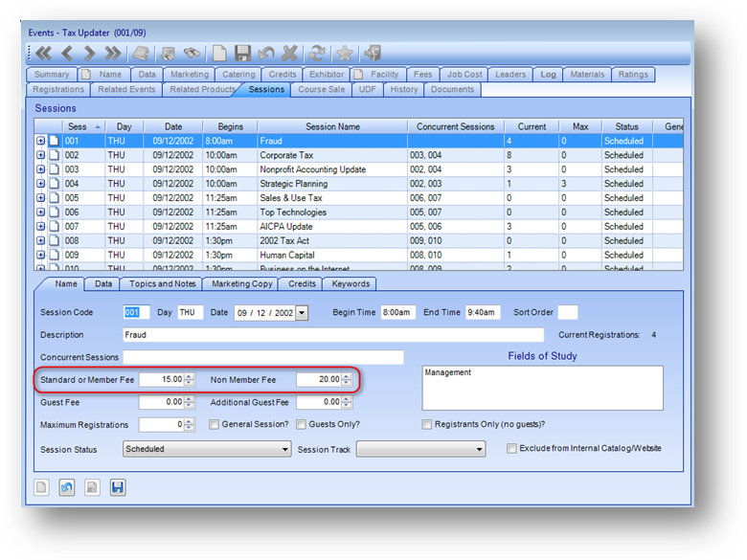Open the Fees tab
The image size is (747, 560).
point(422,75)
